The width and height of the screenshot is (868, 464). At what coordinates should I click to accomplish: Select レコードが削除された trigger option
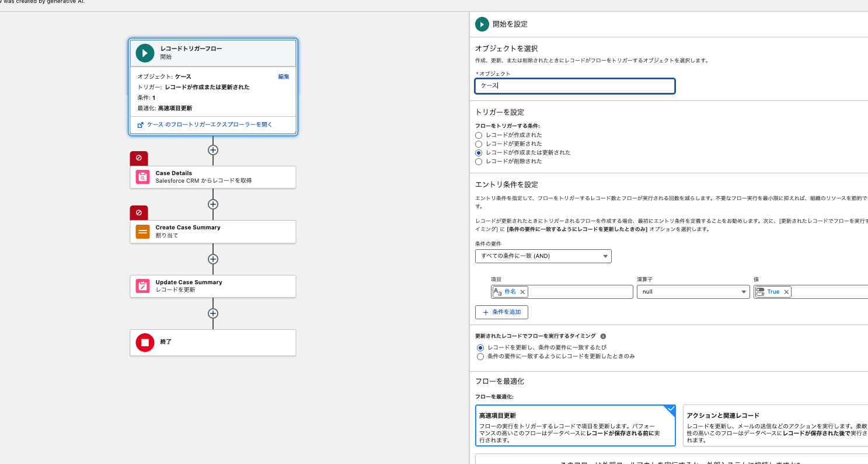pos(479,161)
